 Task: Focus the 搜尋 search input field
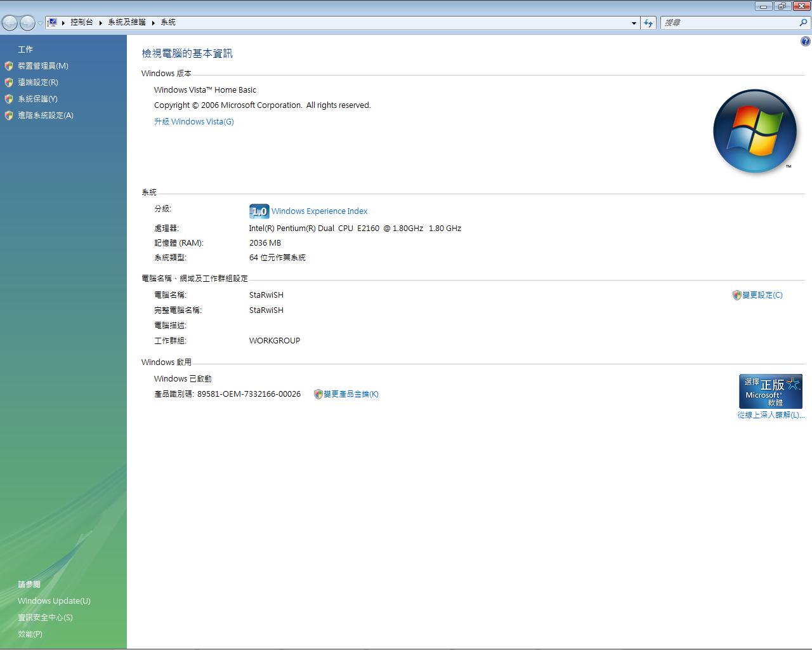728,23
